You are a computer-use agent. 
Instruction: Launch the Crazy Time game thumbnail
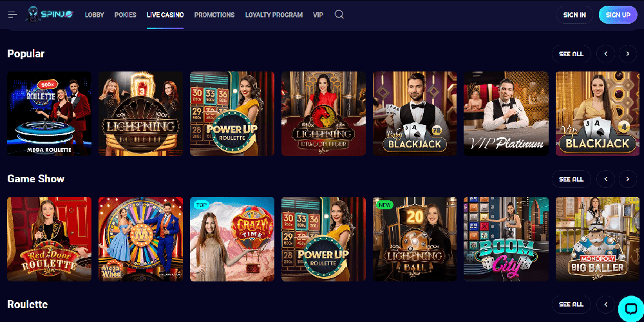click(x=232, y=239)
